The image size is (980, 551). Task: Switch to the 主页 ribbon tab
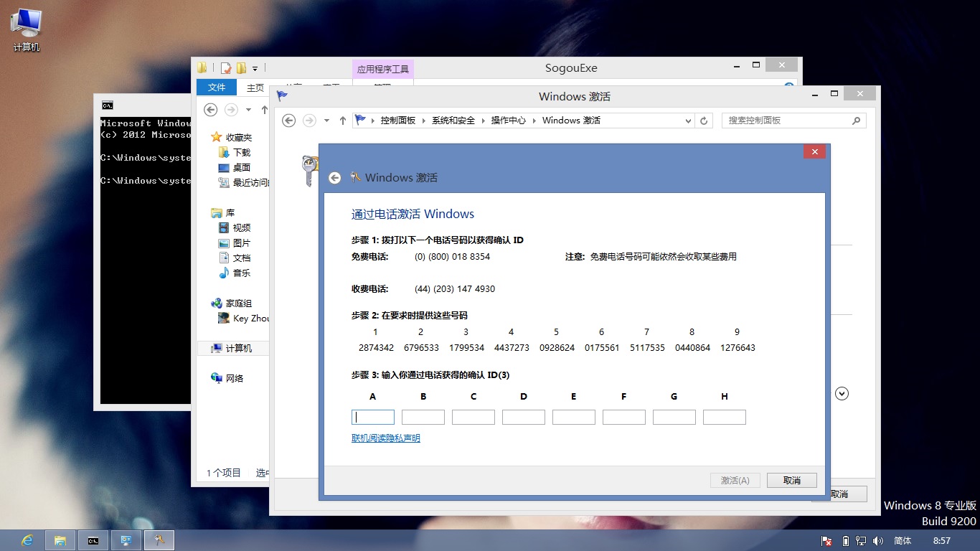click(x=255, y=88)
